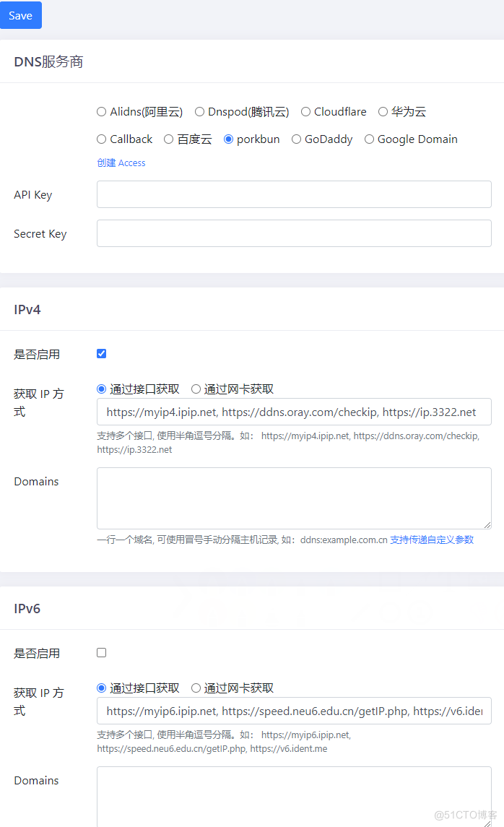Click the API Key label
The width and height of the screenshot is (504, 827).
click(x=33, y=195)
